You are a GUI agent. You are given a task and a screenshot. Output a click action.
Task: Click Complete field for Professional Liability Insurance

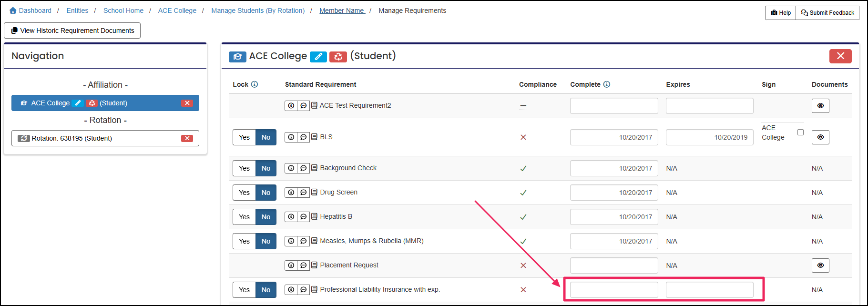pos(614,290)
